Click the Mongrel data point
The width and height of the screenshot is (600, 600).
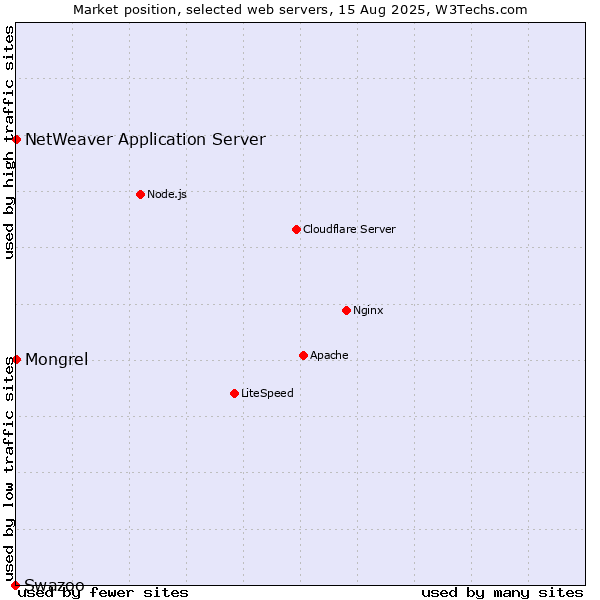tap(16, 359)
